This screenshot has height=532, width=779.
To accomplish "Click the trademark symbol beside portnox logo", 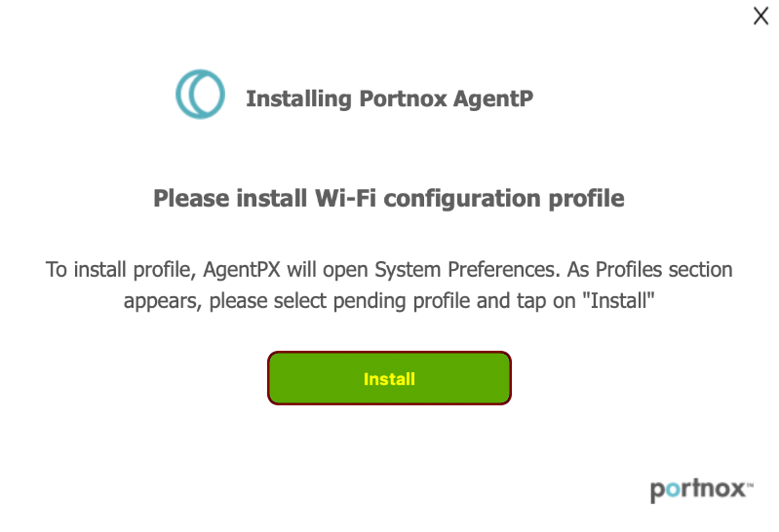I will coord(750,484).
